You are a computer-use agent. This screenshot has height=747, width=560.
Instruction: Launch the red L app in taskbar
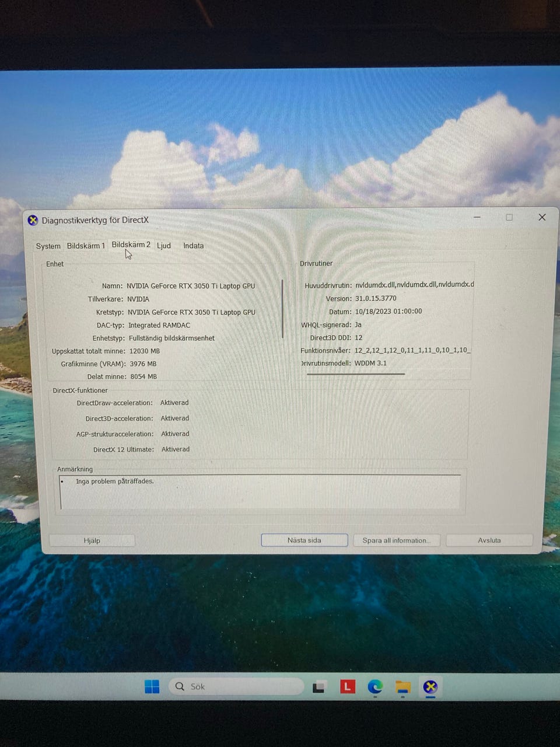348,686
